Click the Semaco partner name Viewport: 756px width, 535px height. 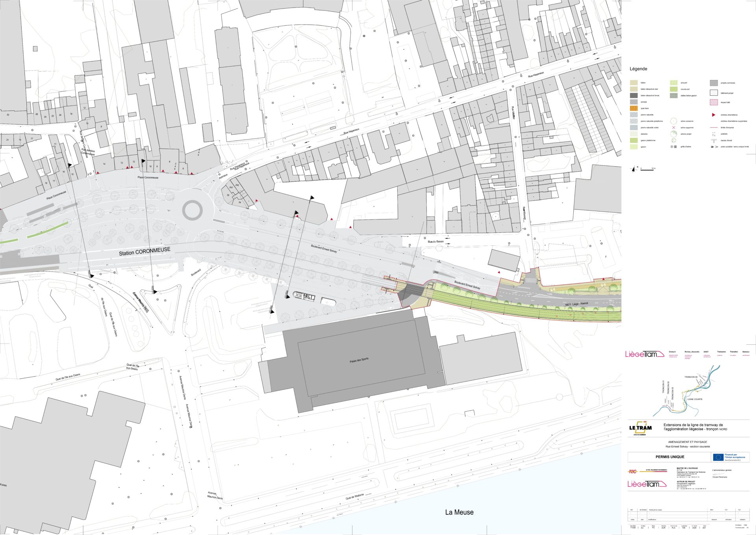tap(746, 352)
